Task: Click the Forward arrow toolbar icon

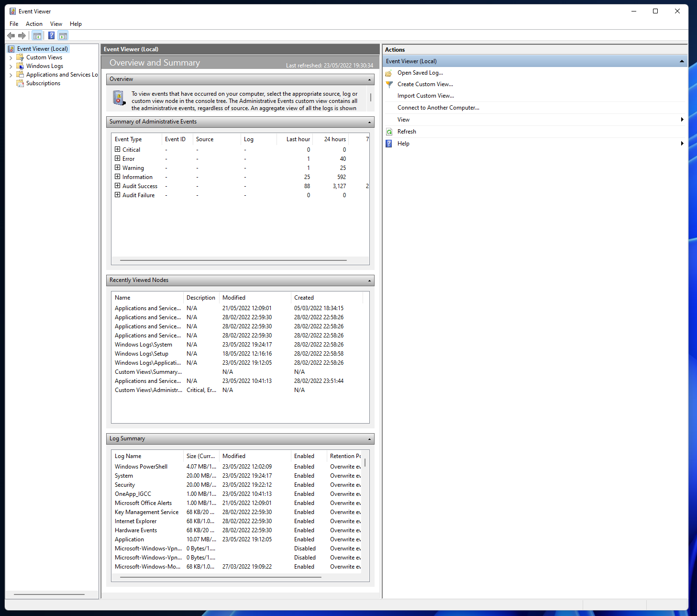Action: coord(22,35)
